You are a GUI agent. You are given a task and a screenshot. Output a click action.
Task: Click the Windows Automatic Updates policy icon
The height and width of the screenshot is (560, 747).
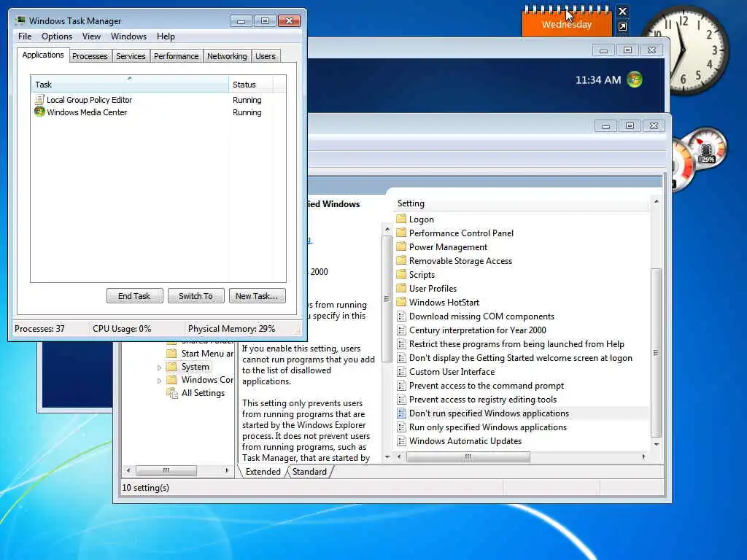coord(402,440)
